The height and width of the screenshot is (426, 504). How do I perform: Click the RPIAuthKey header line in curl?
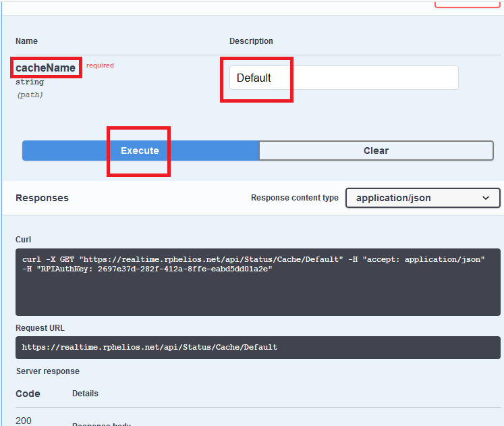tap(145, 270)
